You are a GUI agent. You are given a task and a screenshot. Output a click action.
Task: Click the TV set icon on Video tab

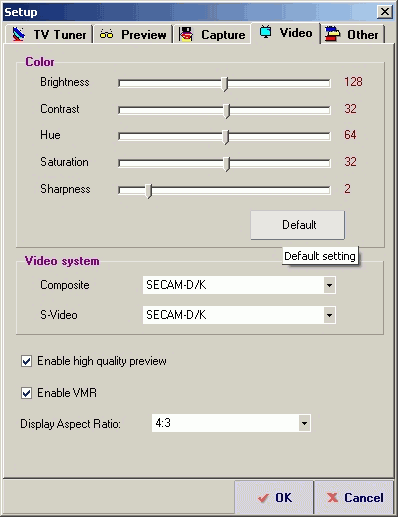point(265,32)
